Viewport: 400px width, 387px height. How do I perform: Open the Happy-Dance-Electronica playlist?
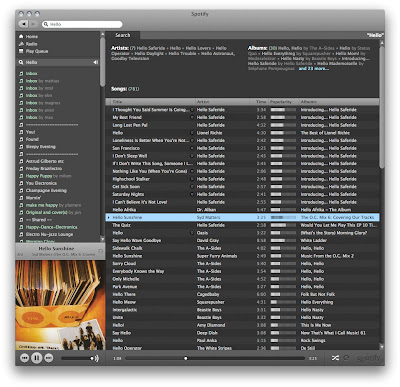point(52,227)
